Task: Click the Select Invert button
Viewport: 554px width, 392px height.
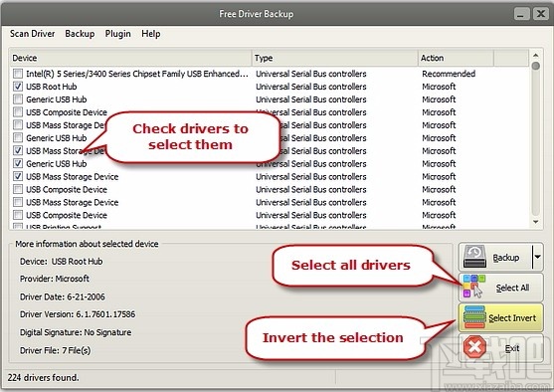Action: [500, 317]
